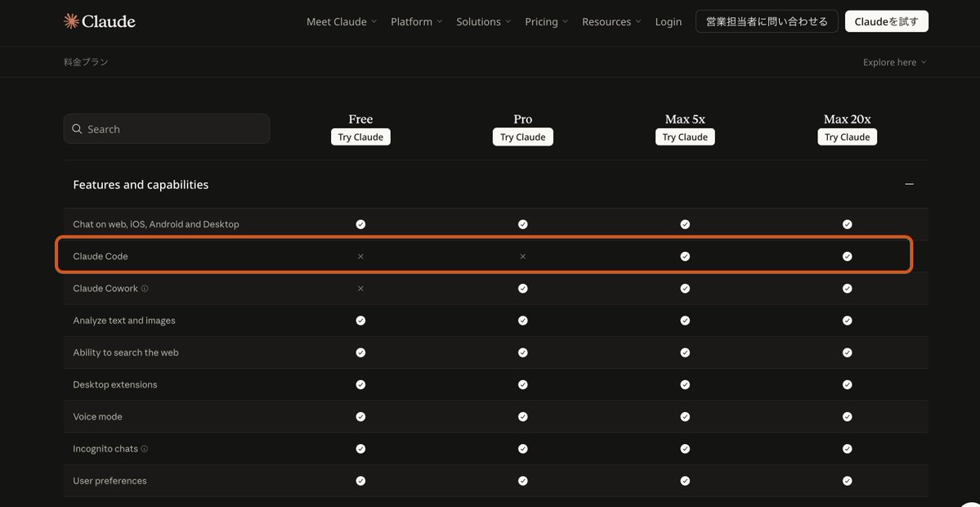Click Try Claude under Pro plan

pos(522,137)
